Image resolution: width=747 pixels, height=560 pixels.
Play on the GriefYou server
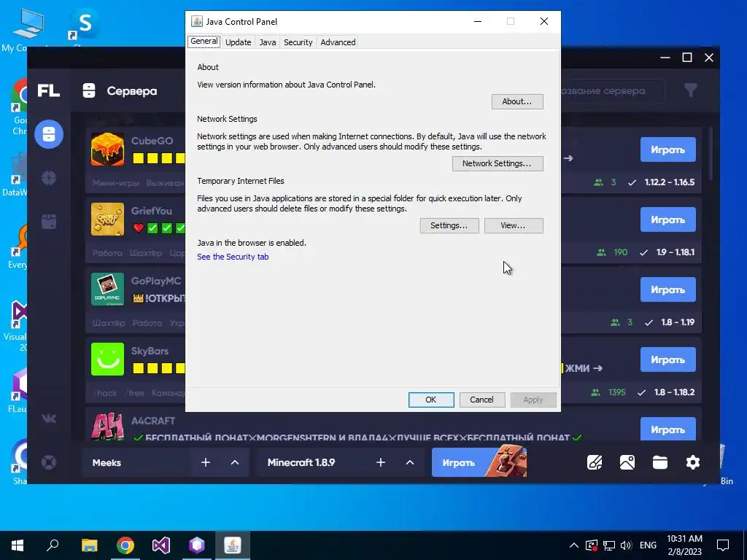668,219
